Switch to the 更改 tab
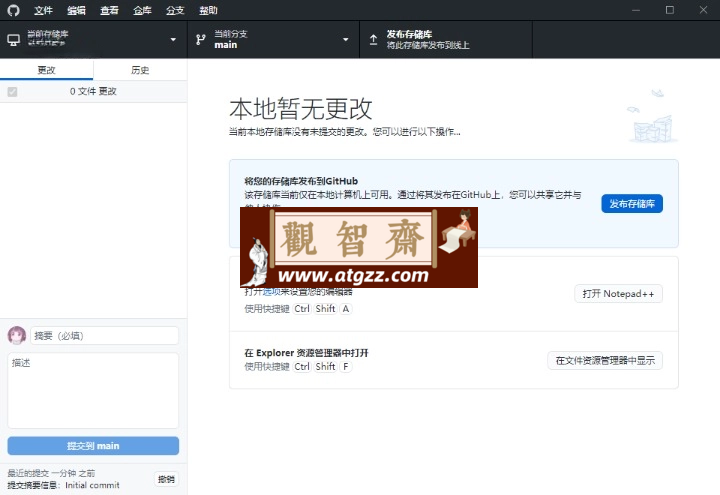 point(46,70)
